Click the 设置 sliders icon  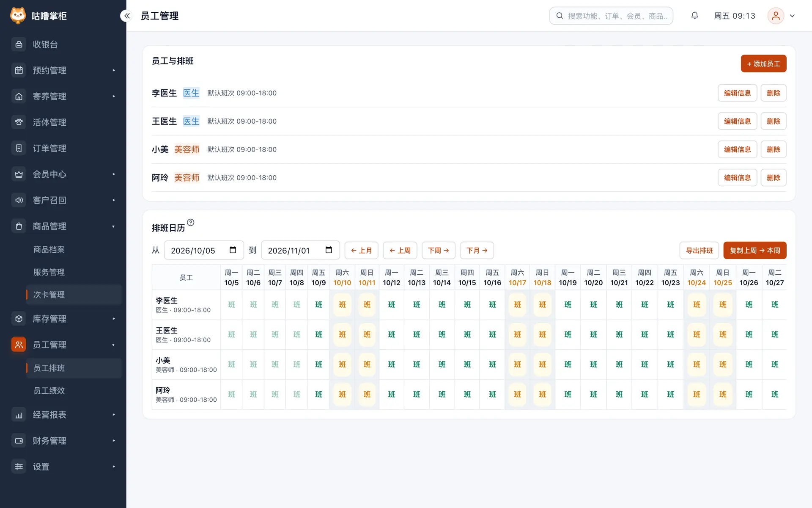pyautogui.click(x=19, y=467)
